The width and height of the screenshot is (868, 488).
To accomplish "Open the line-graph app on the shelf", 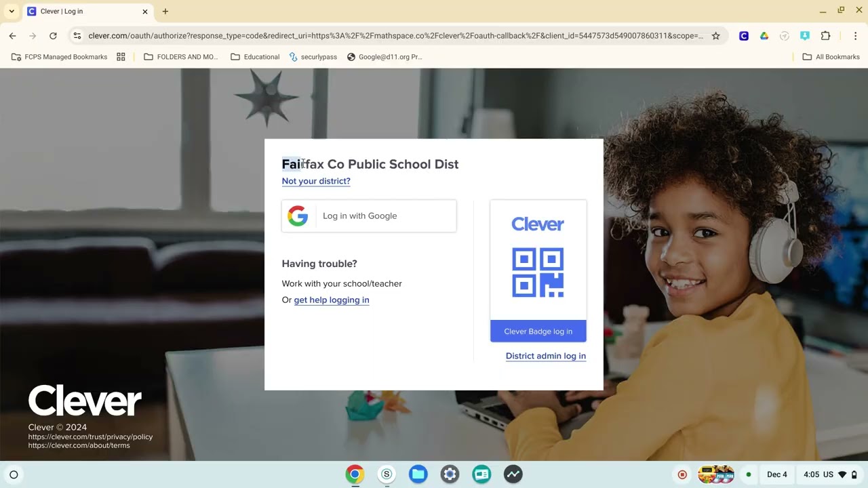I will point(513,474).
